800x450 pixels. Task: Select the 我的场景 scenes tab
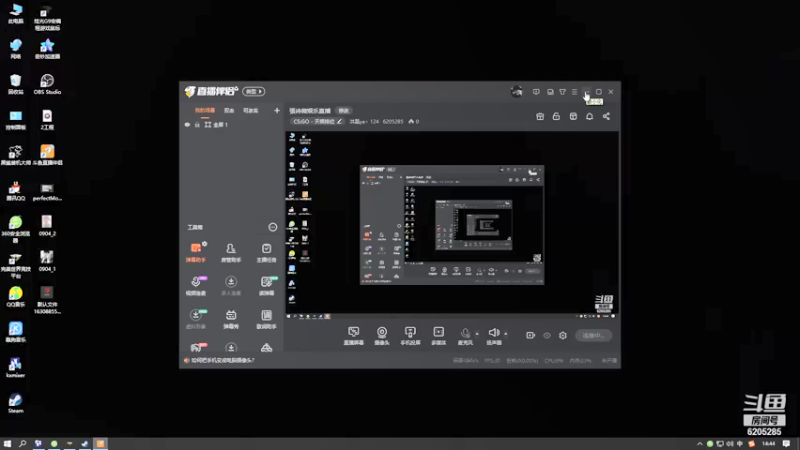(x=205, y=110)
